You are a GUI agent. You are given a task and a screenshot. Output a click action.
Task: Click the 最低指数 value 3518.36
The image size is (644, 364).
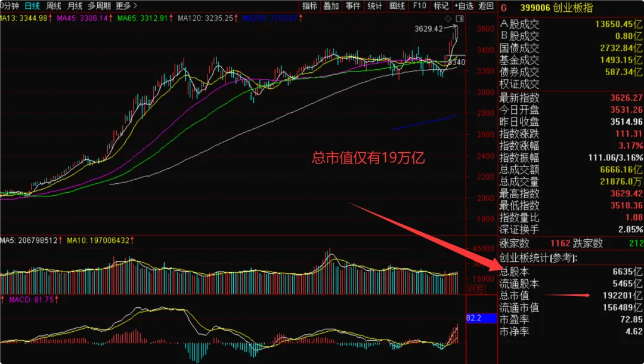[626, 205]
